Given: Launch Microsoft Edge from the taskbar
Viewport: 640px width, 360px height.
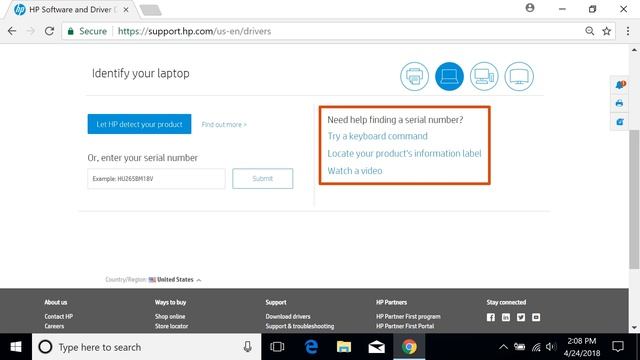Looking at the screenshot, I should point(311,347).
